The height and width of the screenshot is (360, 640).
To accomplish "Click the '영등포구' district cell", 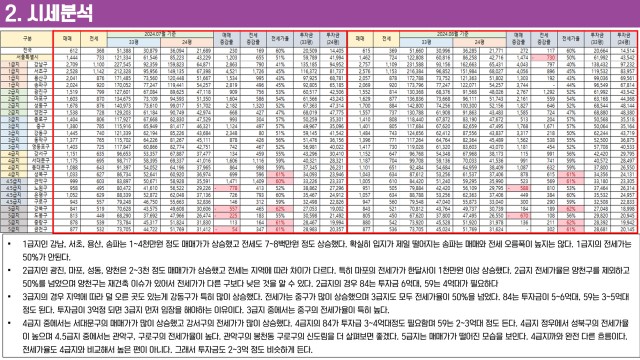I will [x=40, y=147].
